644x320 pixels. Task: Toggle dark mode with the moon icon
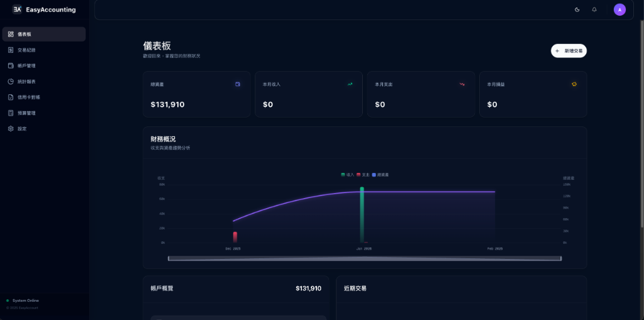click(x=577, y=9)
